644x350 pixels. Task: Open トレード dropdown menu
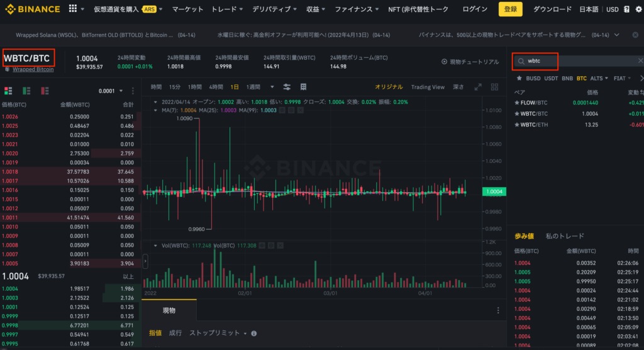tap(227, 9)
